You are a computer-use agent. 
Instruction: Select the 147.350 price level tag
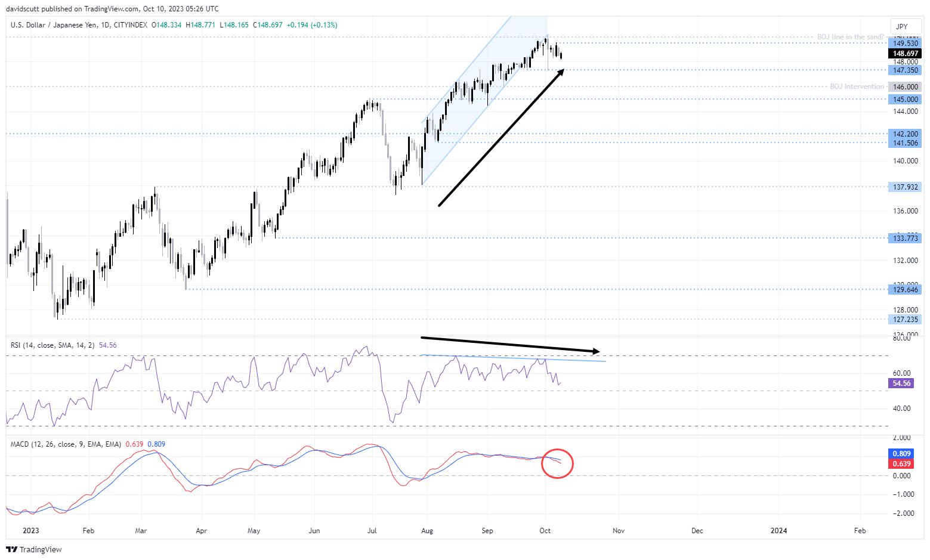[x=905, y=70]
